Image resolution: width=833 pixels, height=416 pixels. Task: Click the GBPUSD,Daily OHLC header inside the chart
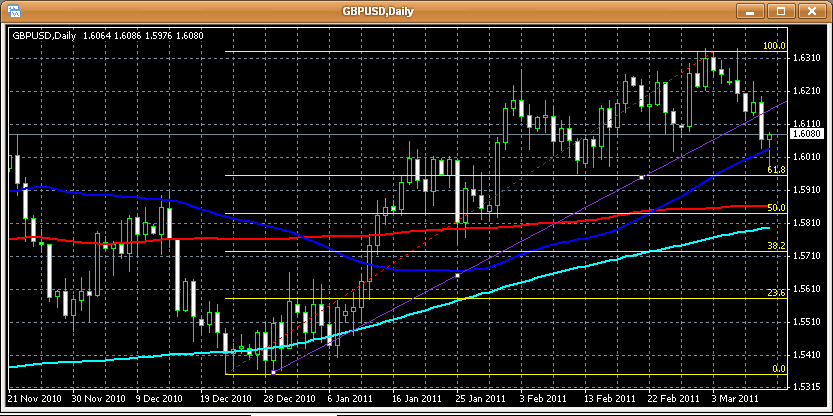[x=107, y=36]
